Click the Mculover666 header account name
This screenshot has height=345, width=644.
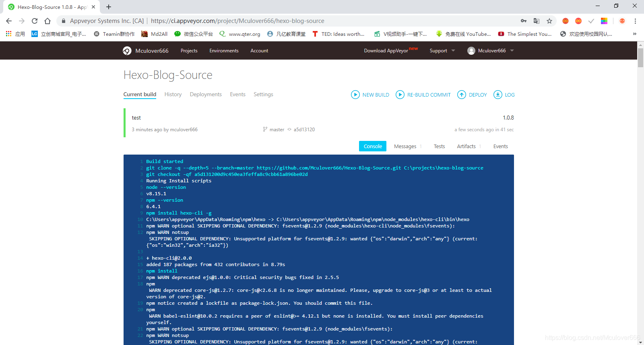click(492, 51)
